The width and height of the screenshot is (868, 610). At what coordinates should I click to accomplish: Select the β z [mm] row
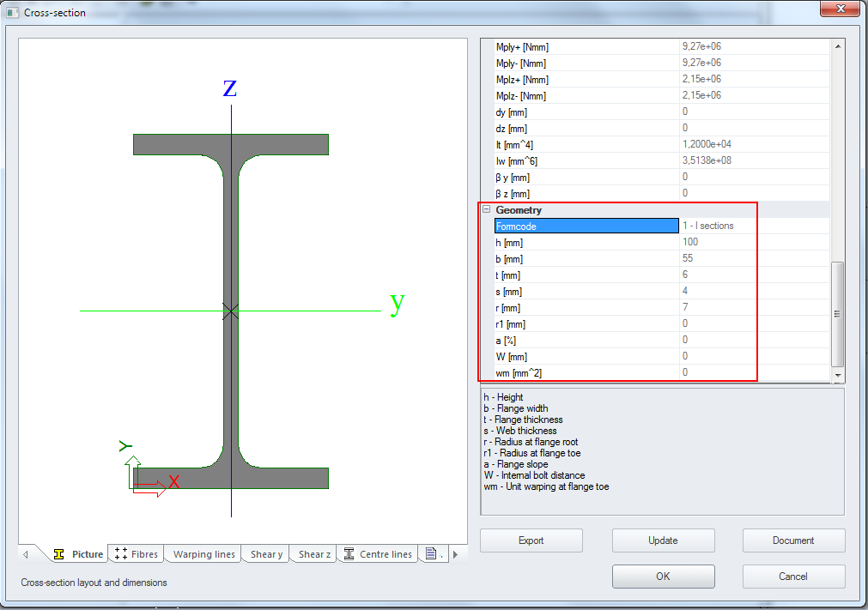click(662, 194)
